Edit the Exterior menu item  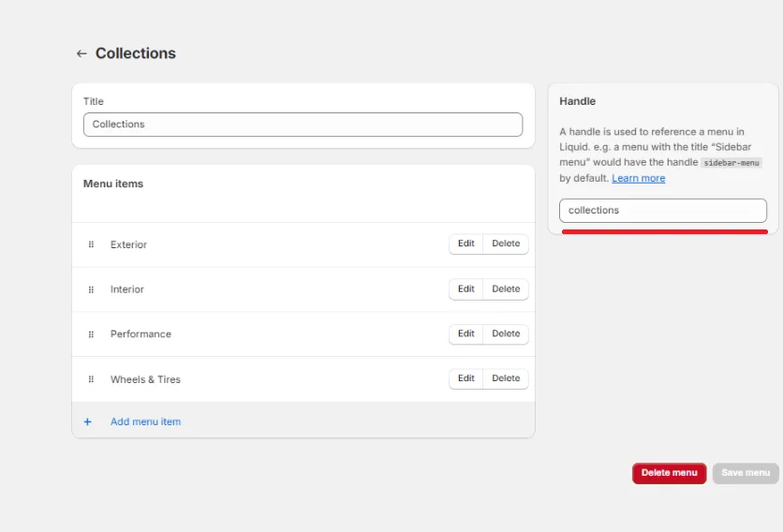pos(465,244)
